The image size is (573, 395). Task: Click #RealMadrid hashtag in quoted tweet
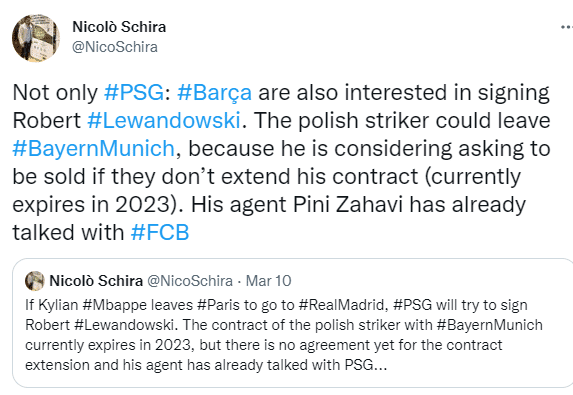(x=341, y=305)
